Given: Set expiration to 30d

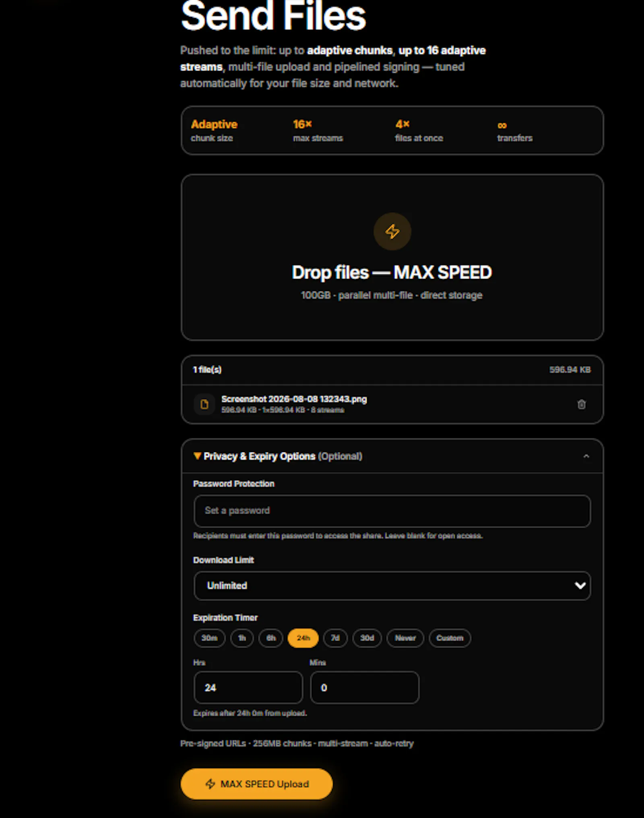Looking at the screenshot, I should pyautogui.click(x=367, y=638).
